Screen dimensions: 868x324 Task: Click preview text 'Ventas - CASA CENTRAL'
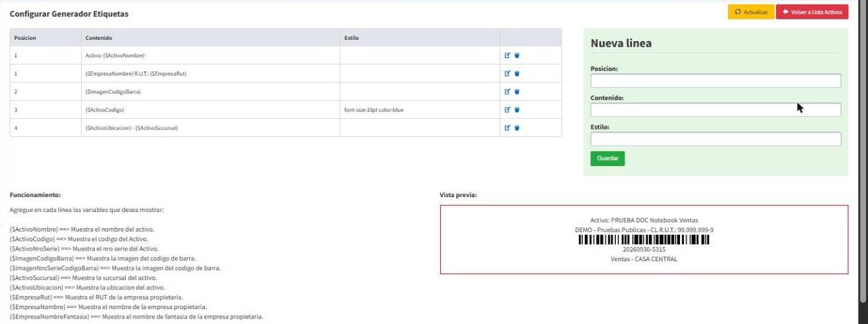(x=644, y=259)
